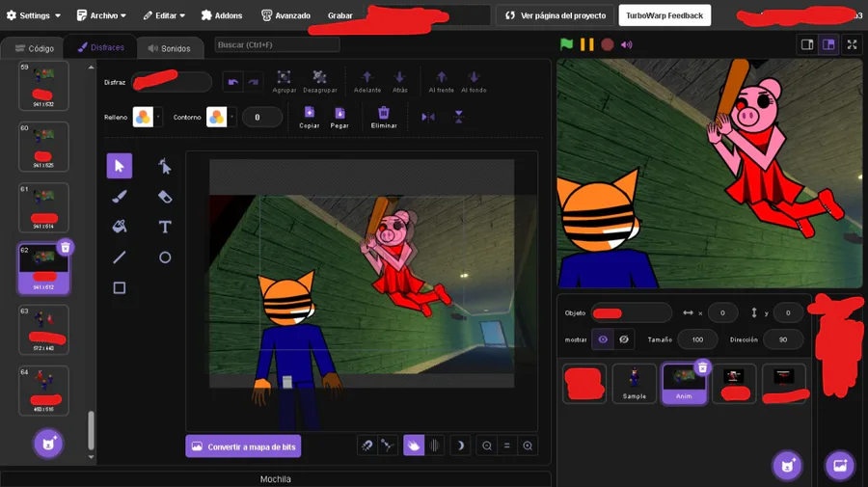The width and height of the screenshot is (868, 487).
Task: Flip the costume vertically
Action: point(458,117)
